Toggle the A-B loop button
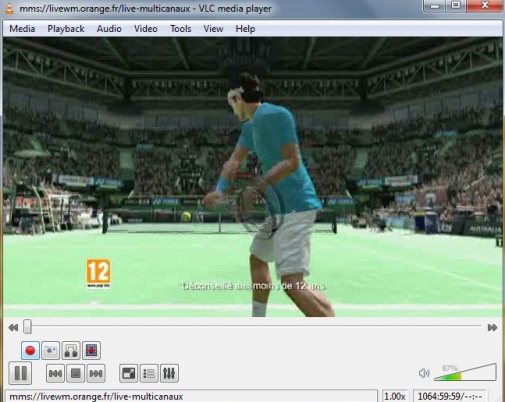 click(71, 350)
